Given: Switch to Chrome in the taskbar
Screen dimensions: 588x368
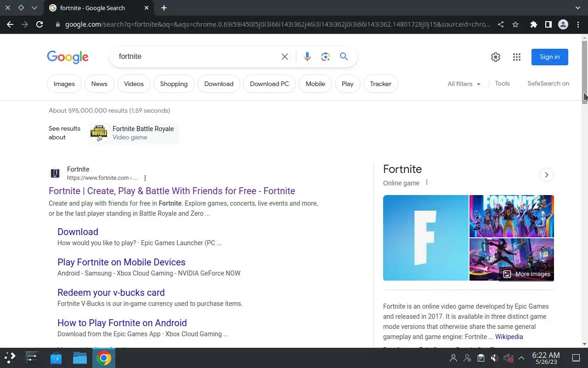Looking at the screenshot, I should coord(104,358).
